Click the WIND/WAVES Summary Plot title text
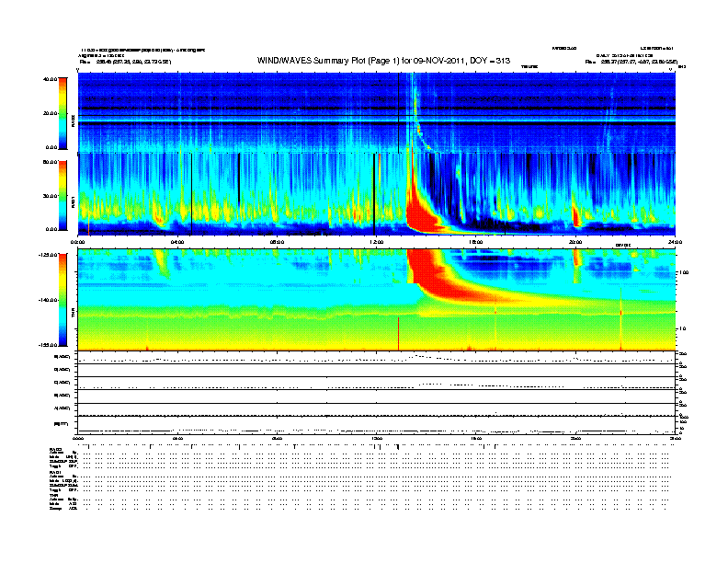This screenshot has height=563, width=728. pyautogui.click(x=383, y=61)
